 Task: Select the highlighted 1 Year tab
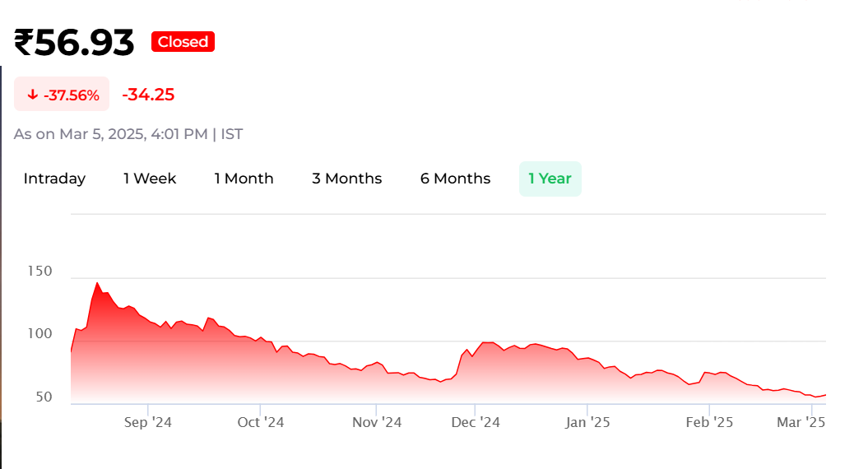tap(550, 179)
